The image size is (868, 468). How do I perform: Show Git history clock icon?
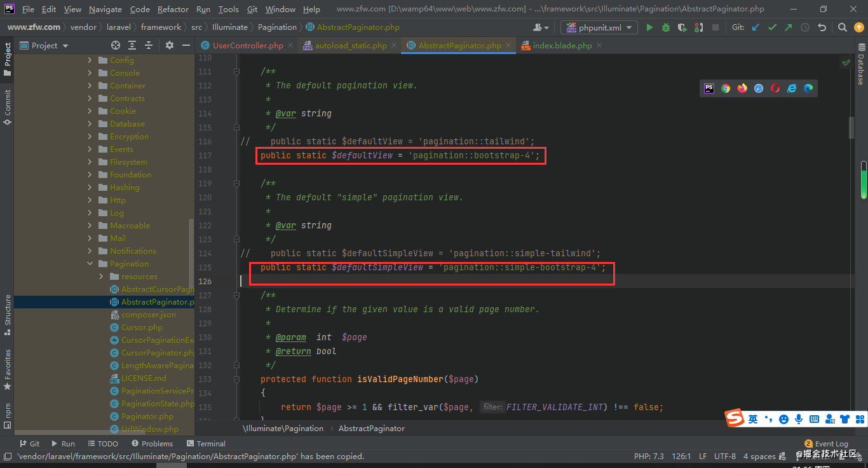805,27
